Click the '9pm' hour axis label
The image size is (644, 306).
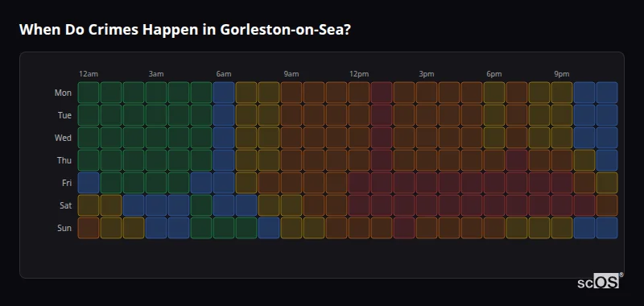(562, 74)
